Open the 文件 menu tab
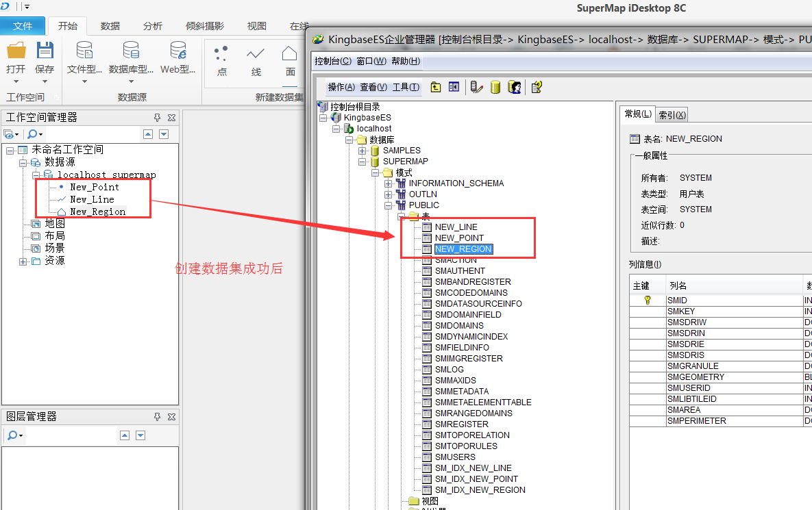Screen dimensions: 812x510 (22, 26)
